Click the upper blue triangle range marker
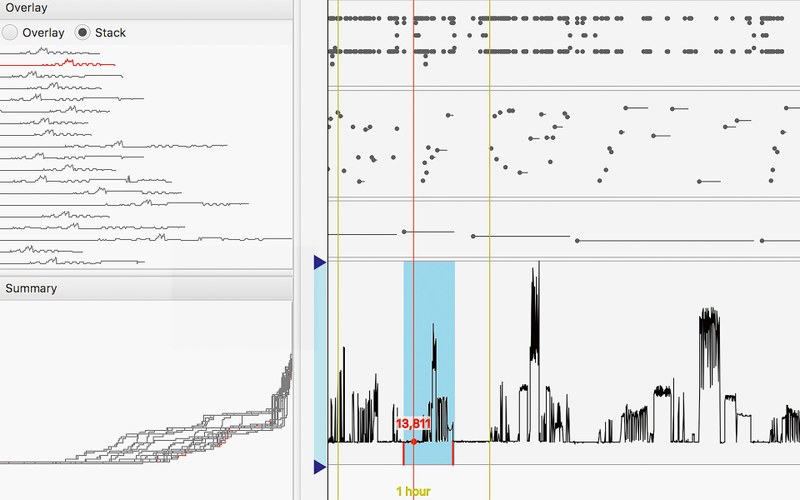This screenshot has width=800, height=500. 320,263
